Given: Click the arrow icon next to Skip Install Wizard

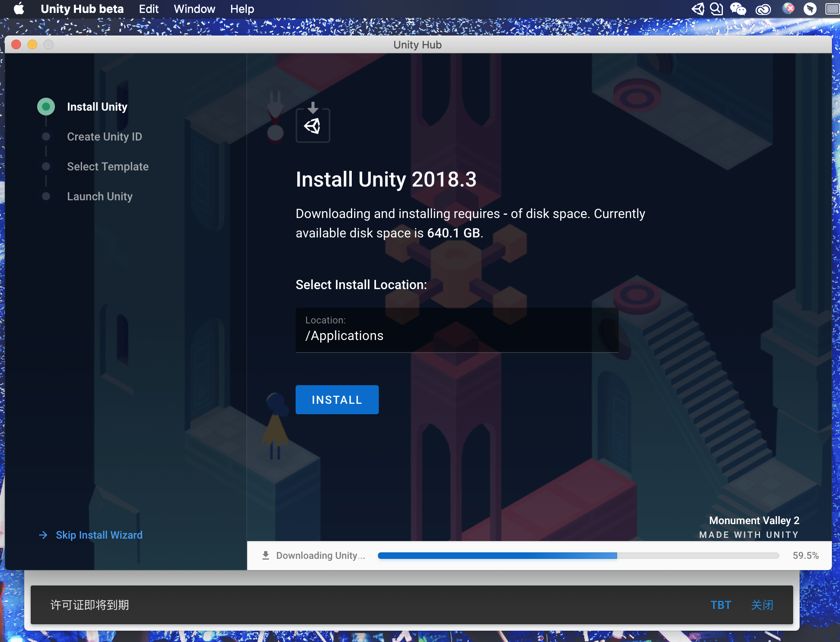Looking at the screenshot, I should pos(43,535).
